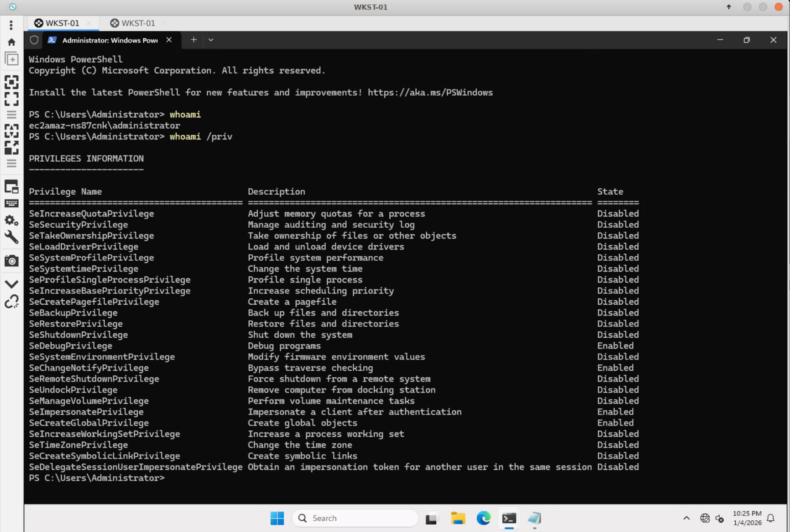Open the on-screen keyboard icon

pyautogui.click(x=12, y=203)
